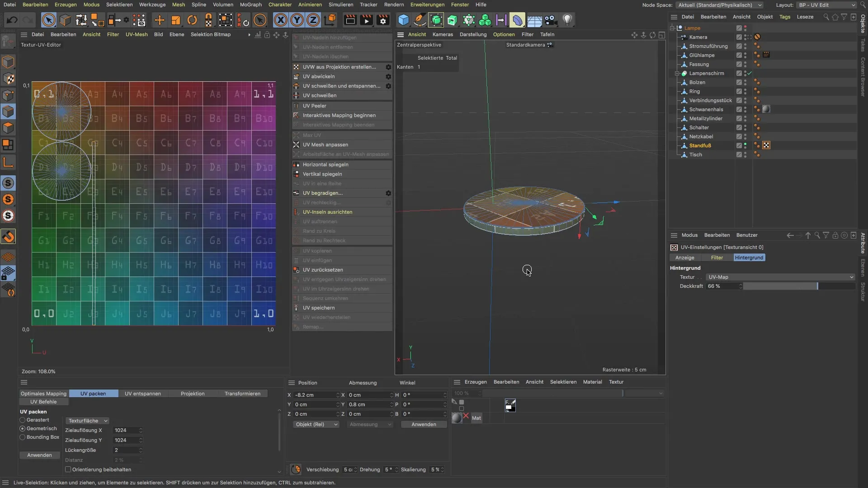Toggle layer checkbox for Tisch
868x488 pixels.
click(739, 155)
